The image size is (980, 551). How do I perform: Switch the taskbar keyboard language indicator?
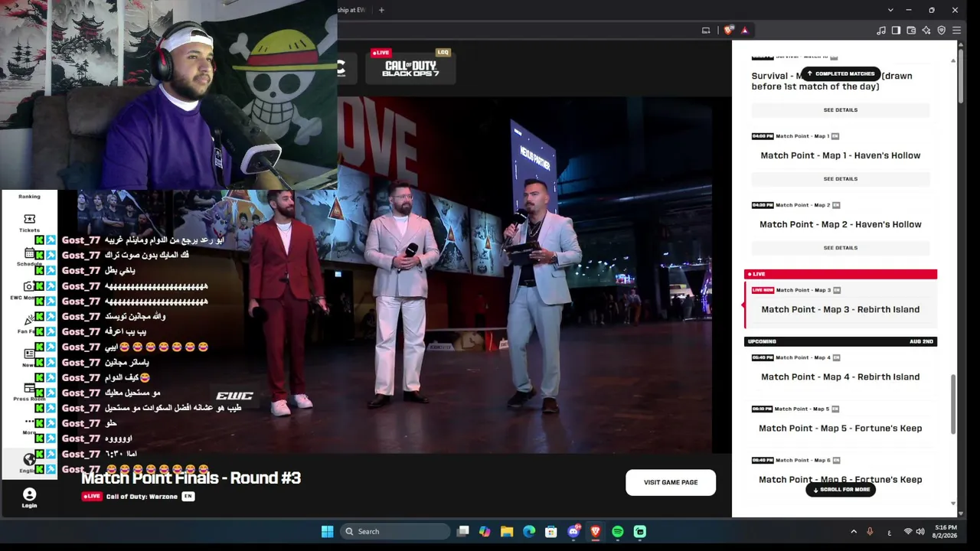coord(890,533)
